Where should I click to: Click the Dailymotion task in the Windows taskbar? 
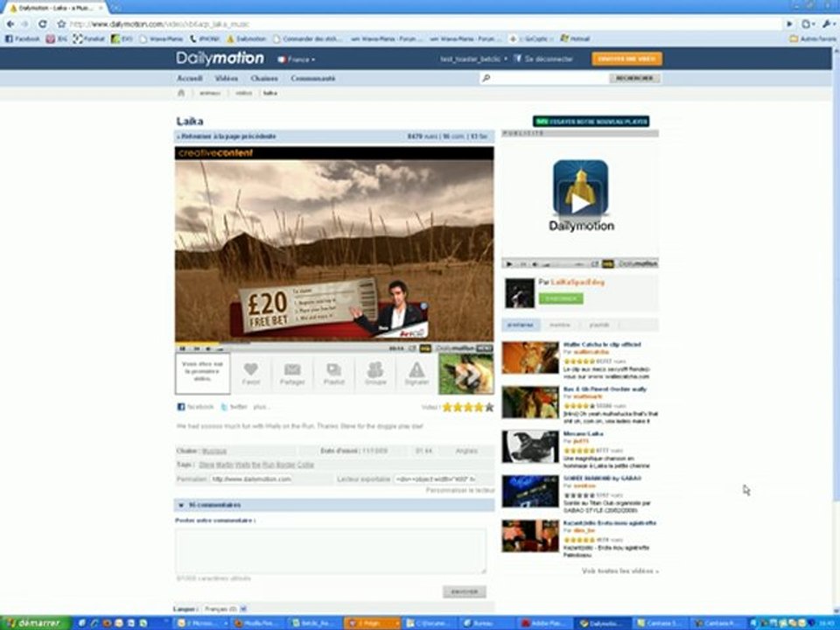point(604,623)
